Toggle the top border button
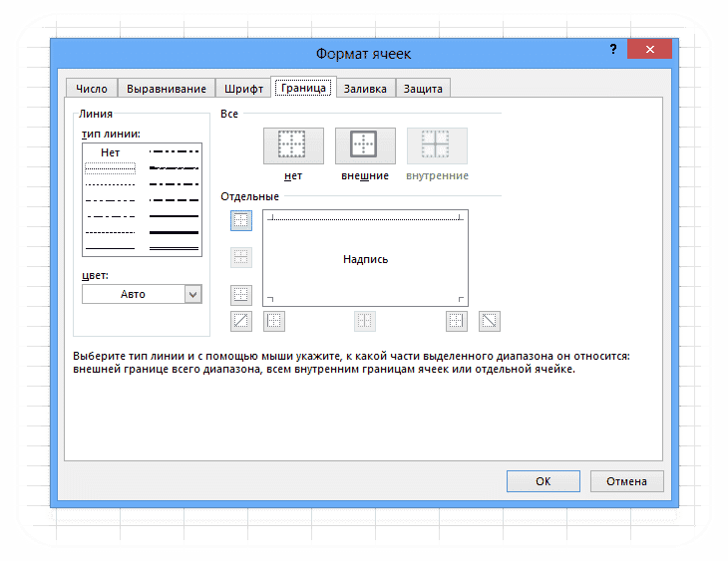The width and height of the screenshot is (728, 561). [241, 220]
